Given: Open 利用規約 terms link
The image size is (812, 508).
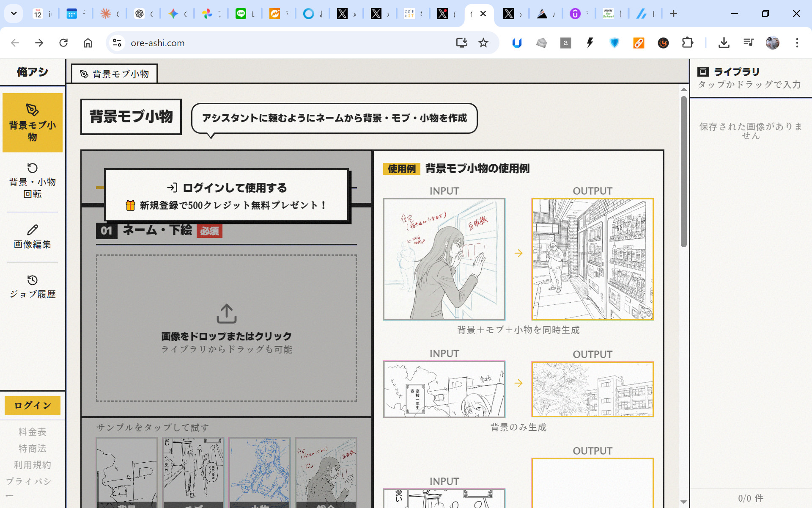Looking at the screenshot, I should click(33, 465).
